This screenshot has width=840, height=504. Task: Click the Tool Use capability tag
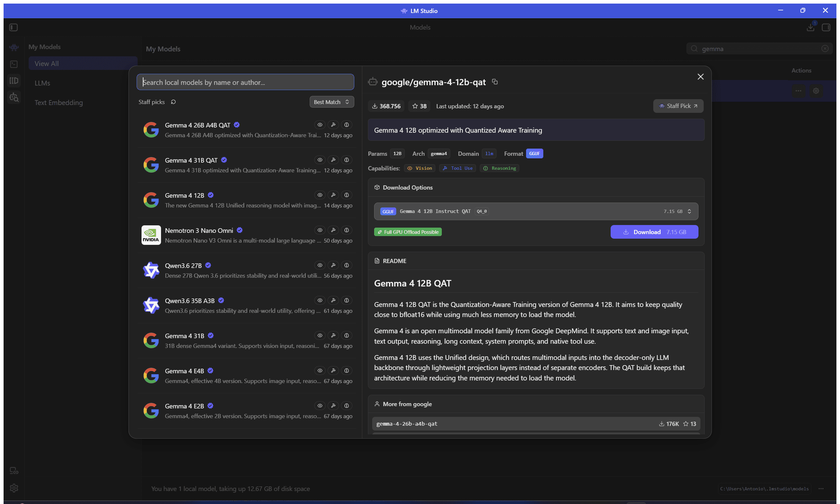(x=457, y=168)
